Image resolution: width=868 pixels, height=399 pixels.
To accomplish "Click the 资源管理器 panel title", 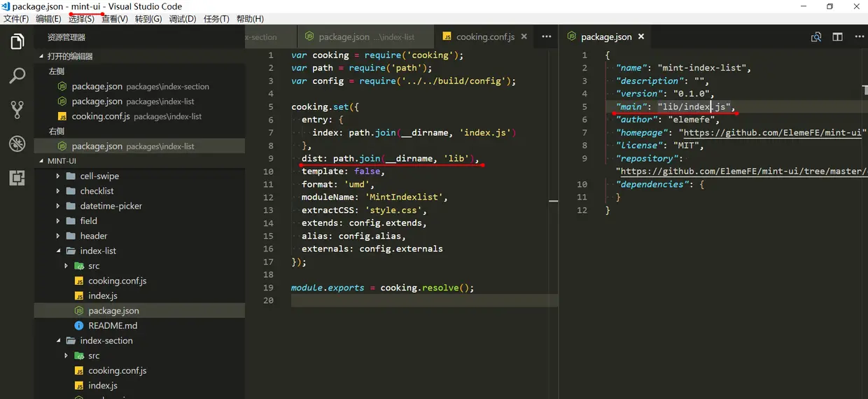I will click(66, 37).
